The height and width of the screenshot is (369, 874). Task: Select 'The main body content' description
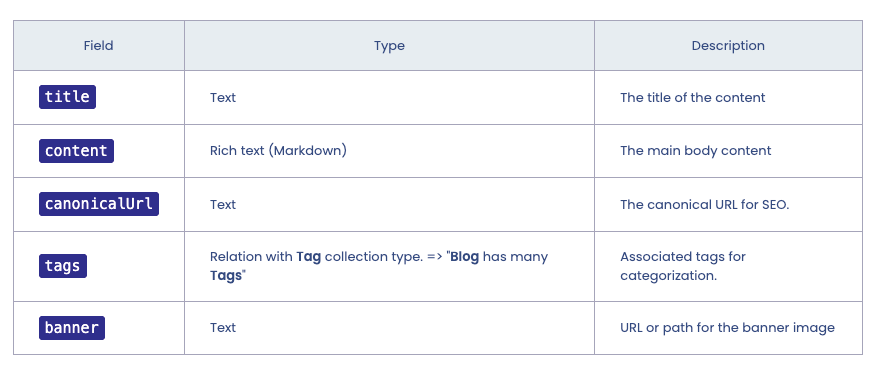tap(696, 150)
